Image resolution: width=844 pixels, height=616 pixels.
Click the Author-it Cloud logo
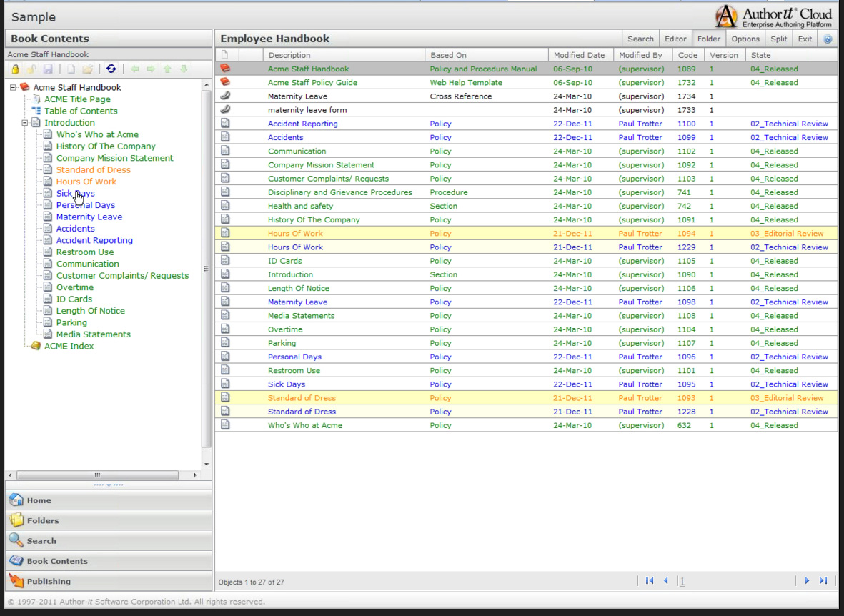[x=774, y=16]
